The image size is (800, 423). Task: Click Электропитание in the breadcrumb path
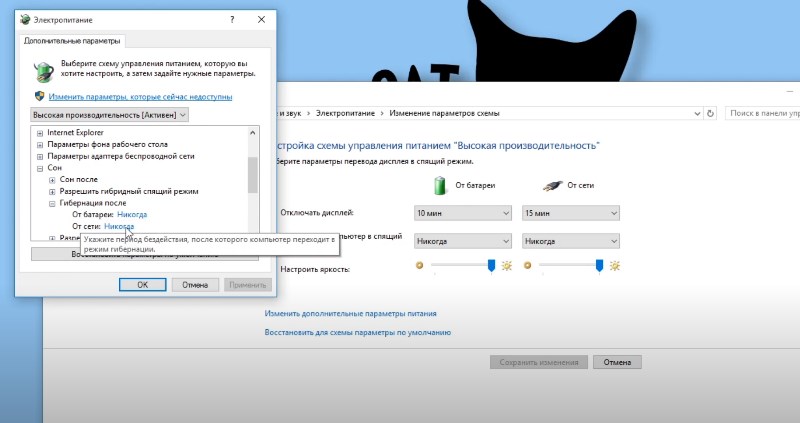point(345,113)
